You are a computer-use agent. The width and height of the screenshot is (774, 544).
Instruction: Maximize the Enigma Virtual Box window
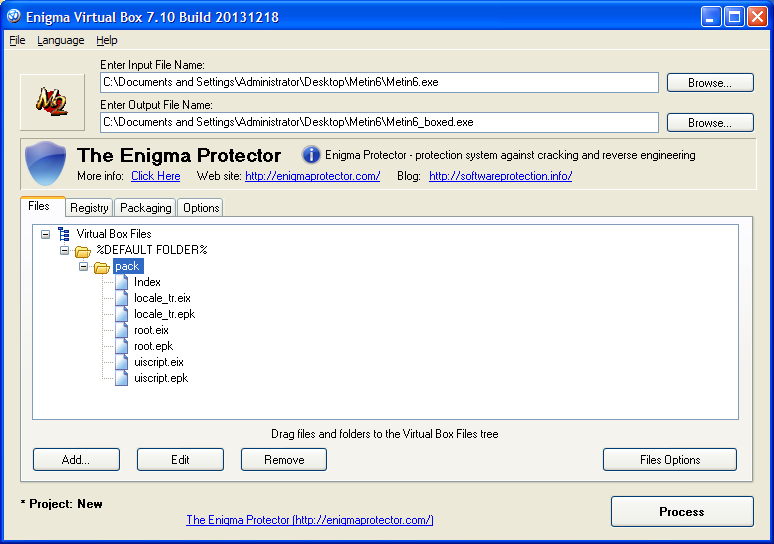coord(734,17)
